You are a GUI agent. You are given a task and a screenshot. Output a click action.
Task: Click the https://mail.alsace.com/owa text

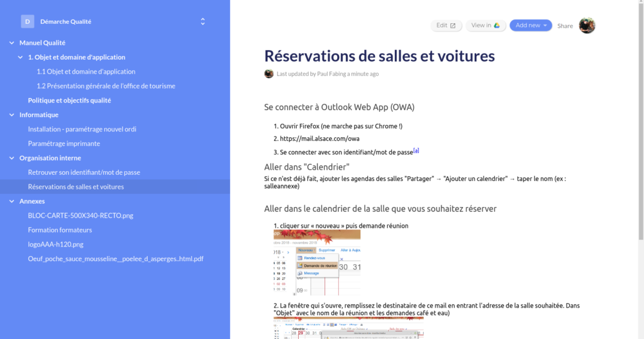point(319,139)
